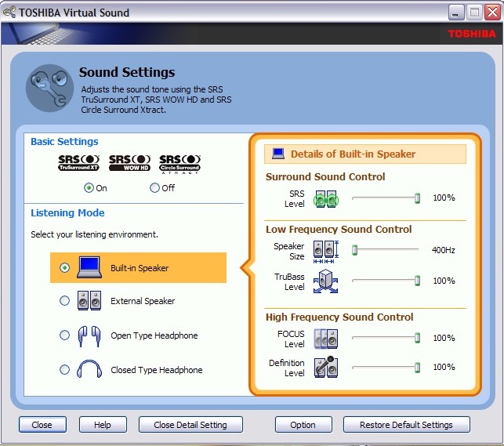Click the TruBass Level speaker icon
Screen dimensions: 504x446
click(325, 281)
